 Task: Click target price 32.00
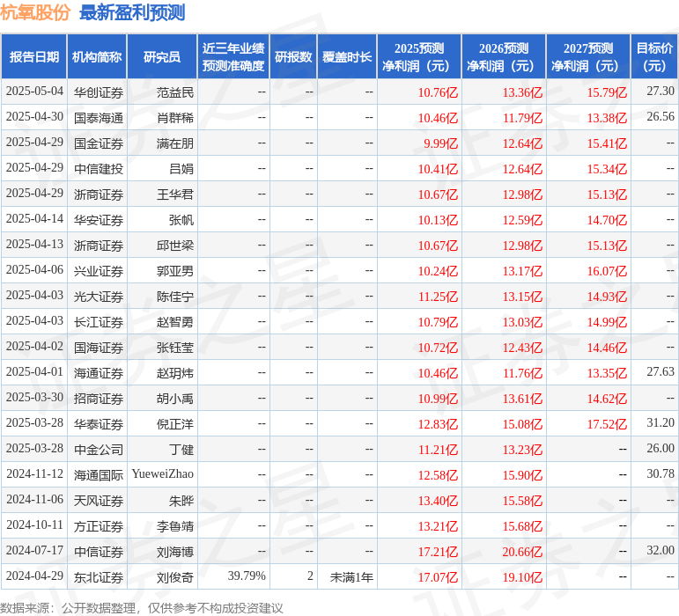(661, 550)
